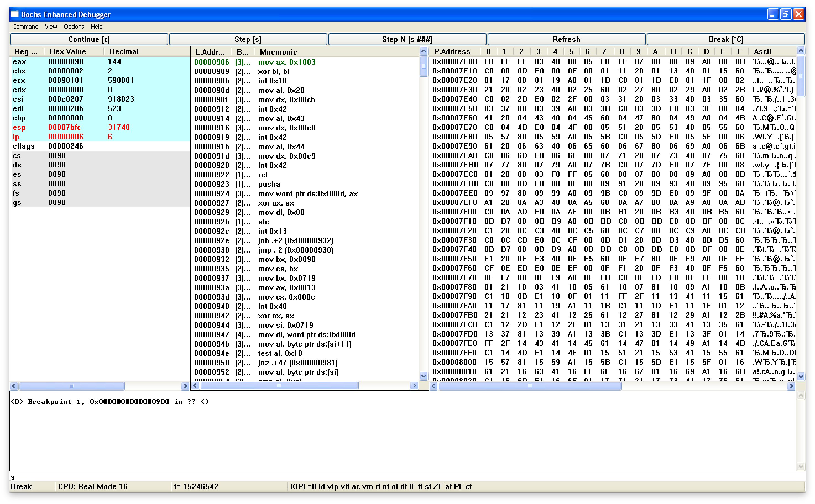Click the Break [^C] button
Viewport: 815px width, 504px height.
[x=725, y=39]
